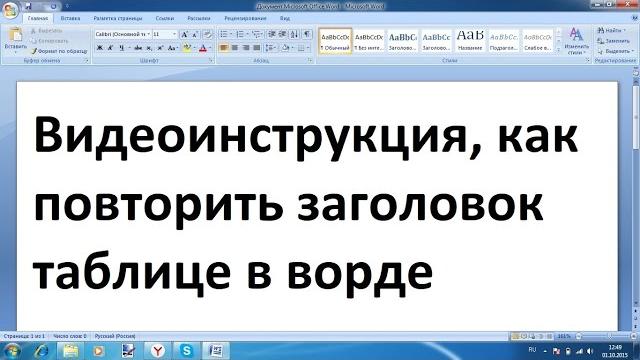Justify the paragraph text
The width and height of the screenshot is (640, 360).
coord(257,48)
